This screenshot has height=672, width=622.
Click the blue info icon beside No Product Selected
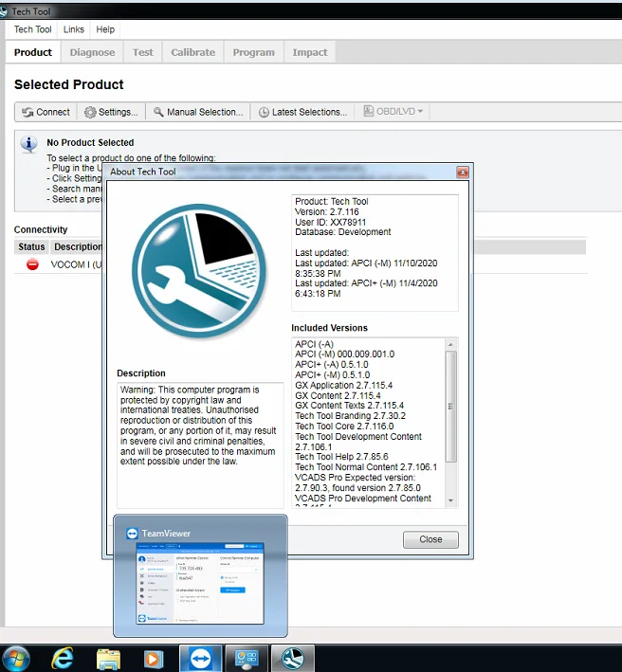(29, 144)
